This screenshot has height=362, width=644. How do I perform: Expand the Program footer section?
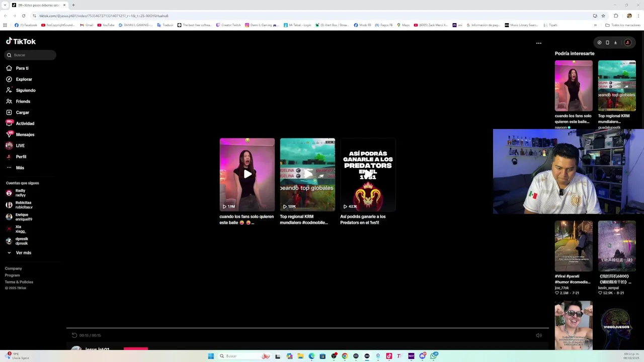pyautogui.click(x=13, y=276)
